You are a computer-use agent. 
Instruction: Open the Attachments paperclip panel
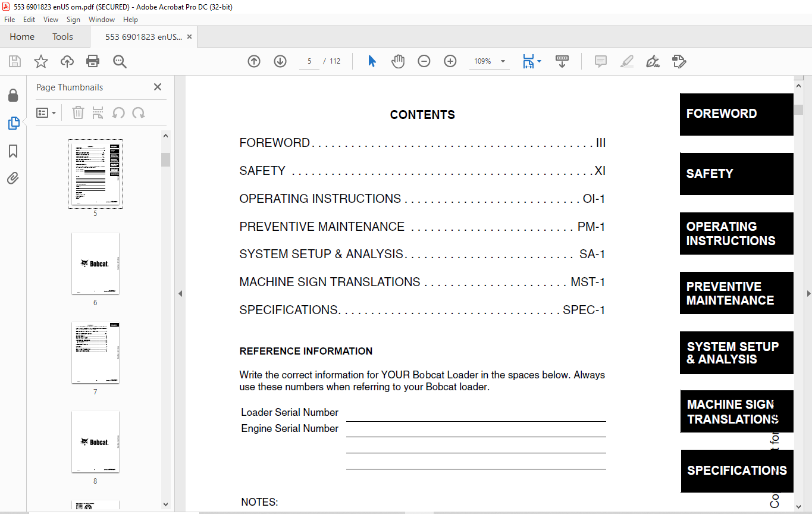click(x=13, y=178)
